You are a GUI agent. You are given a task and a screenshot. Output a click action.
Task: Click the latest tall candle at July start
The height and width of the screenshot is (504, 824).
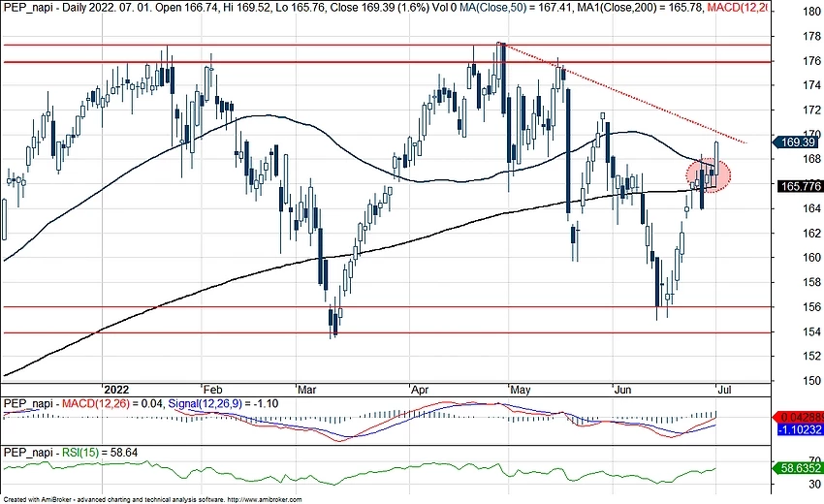(715, 164)
